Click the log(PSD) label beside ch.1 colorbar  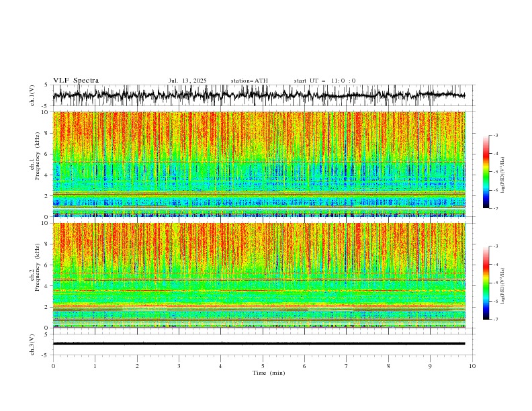tap(503, 175)
